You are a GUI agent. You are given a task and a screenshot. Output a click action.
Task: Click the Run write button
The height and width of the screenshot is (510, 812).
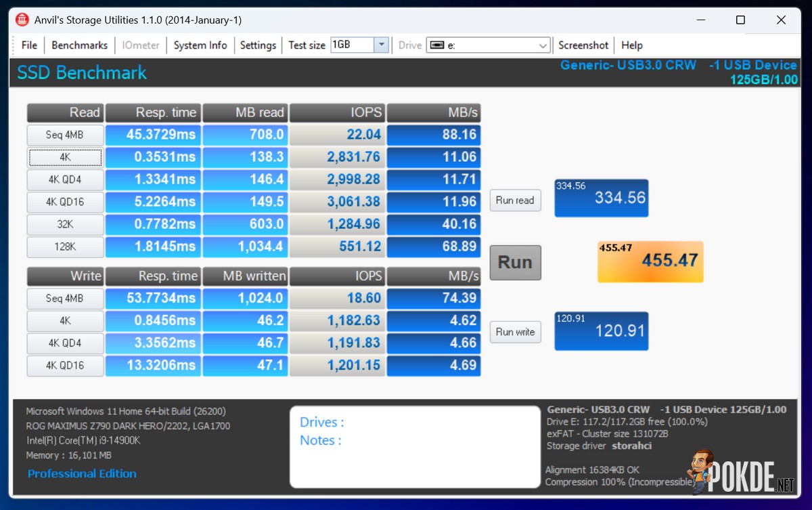click(515, 332)
